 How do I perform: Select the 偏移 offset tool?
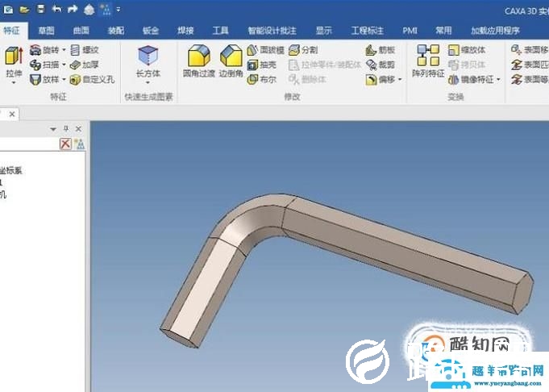[381, 80]
